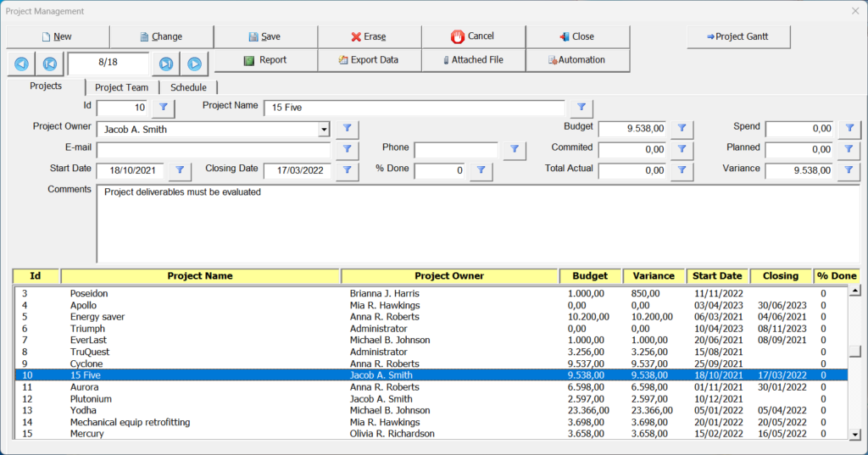The image size is (868, 455).
Task: Click Export Data button
Action: (x=370, y=60)
